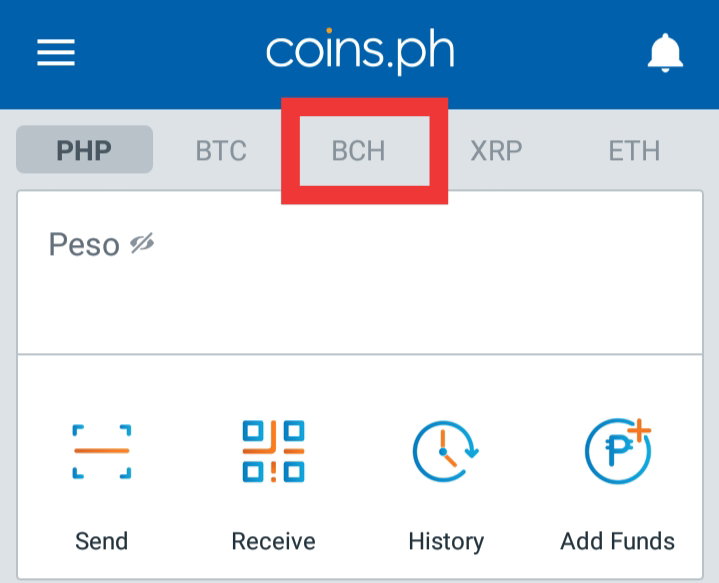Tap the Send scan icon
The image size is (719, 583).
pos(102,451)
